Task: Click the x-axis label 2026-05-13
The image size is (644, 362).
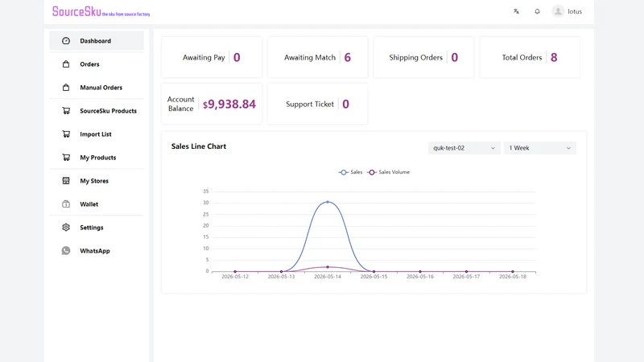Action: 281,277
